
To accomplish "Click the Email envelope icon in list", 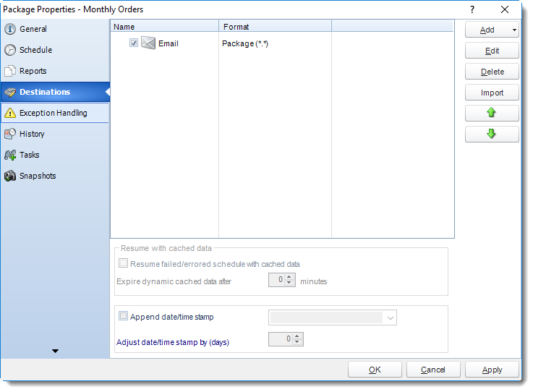I will tap(148, 43).
